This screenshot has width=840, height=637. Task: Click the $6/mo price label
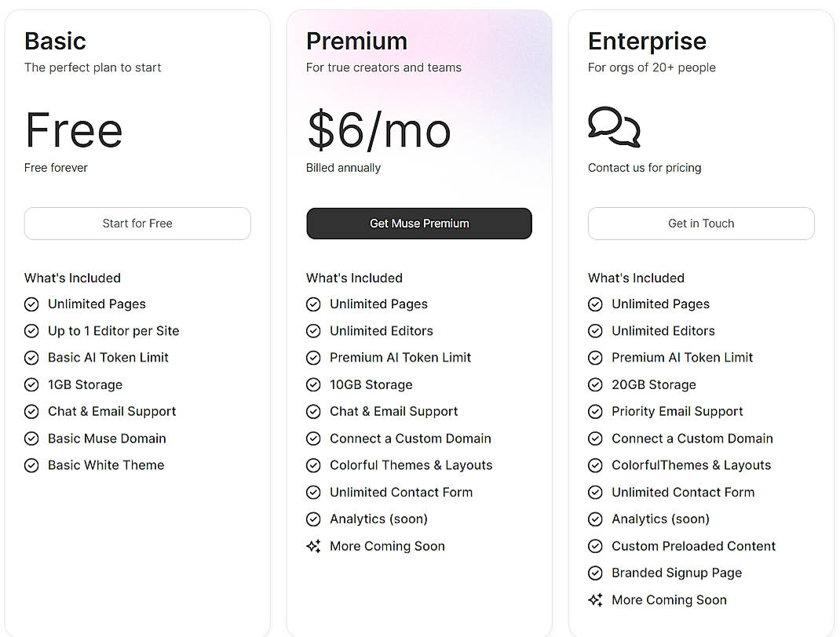(378, 131)
